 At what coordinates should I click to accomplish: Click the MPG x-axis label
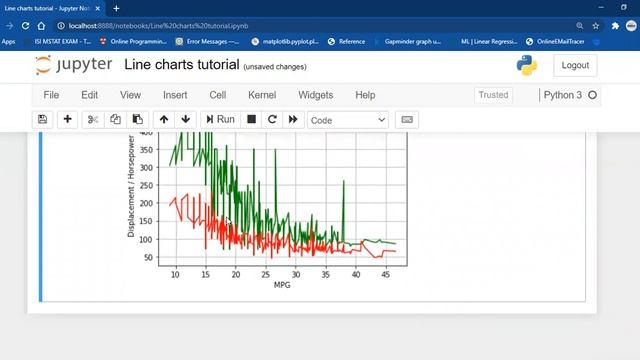coord(282,285)
